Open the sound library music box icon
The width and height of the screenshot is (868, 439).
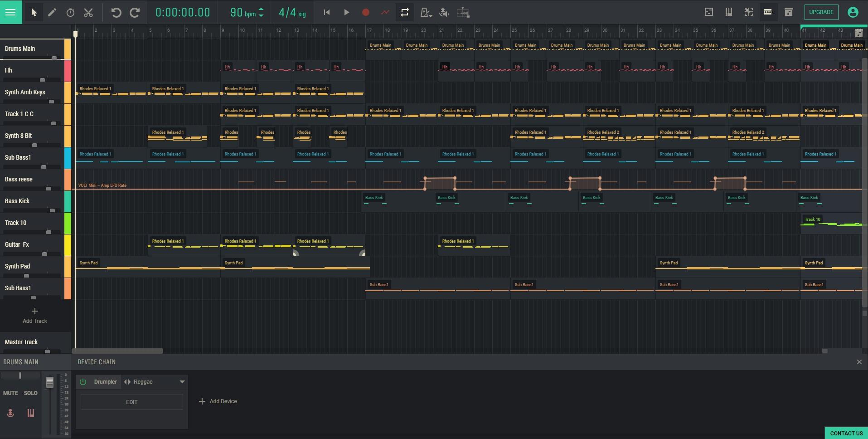[789, 12]
